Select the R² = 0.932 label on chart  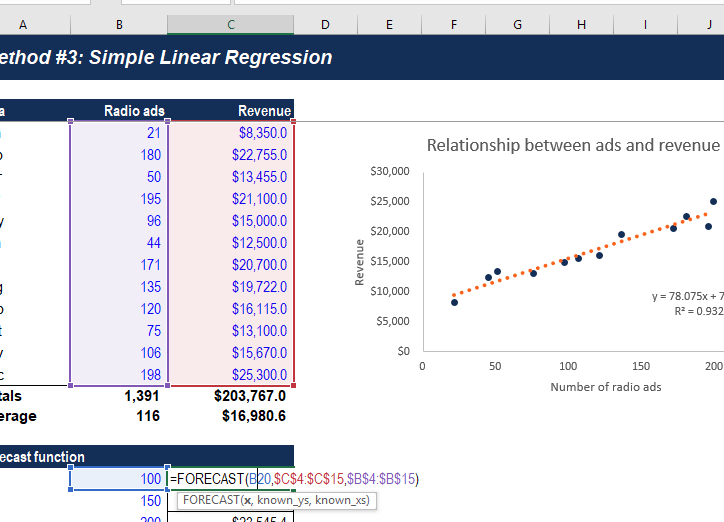tap(699, 311)
